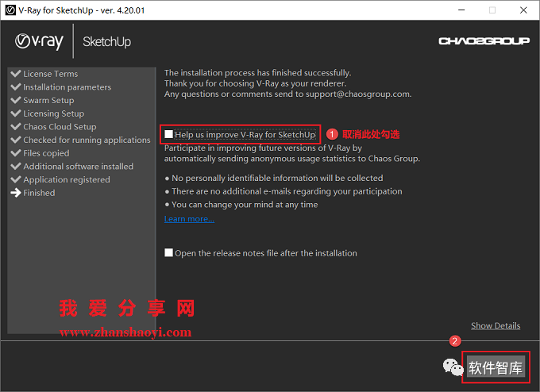Click the arrow icon beside Finished
Image resolution: width=540 pixels, height=392 pixels.
point(16,193)
